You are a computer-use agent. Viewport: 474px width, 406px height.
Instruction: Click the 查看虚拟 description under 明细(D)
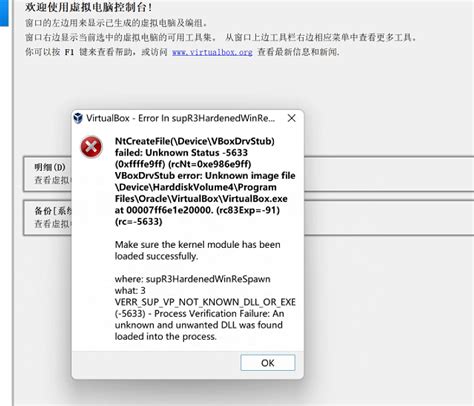pos(53,180)
